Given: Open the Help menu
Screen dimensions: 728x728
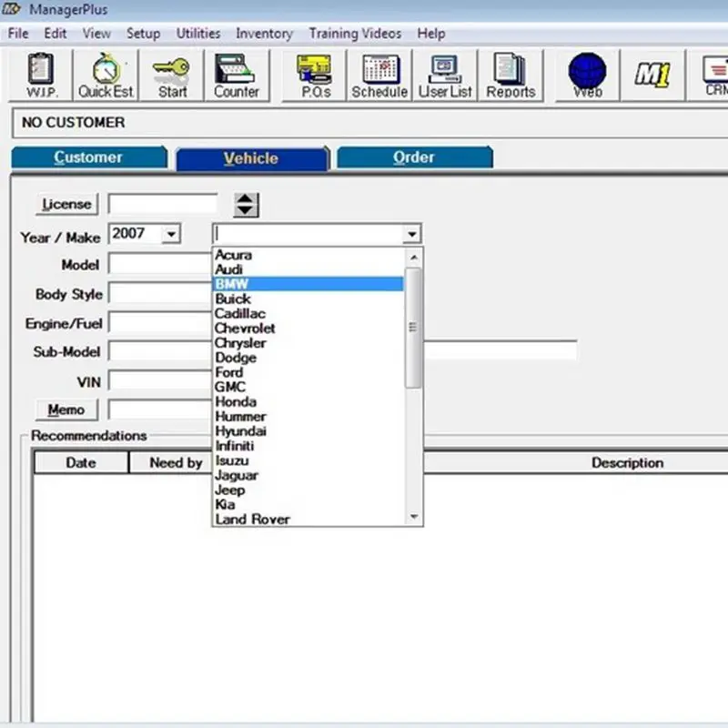Looking at the screenshot, I should tap(431, 34).
